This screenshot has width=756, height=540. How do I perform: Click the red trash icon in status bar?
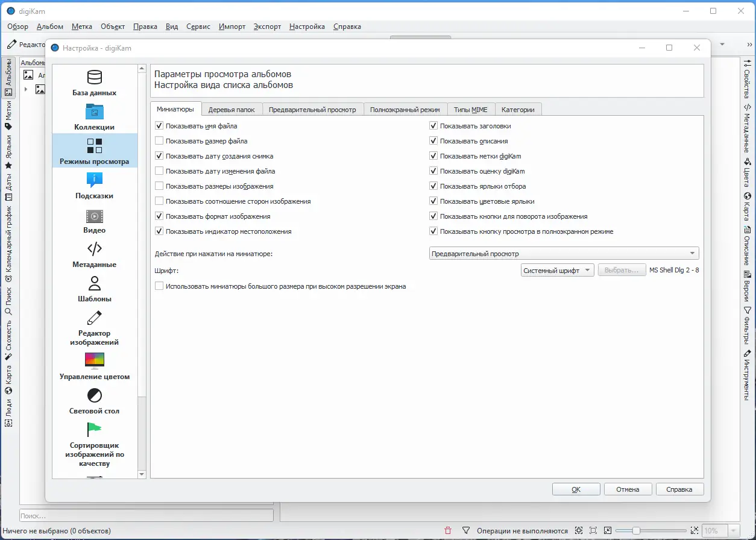447,530
